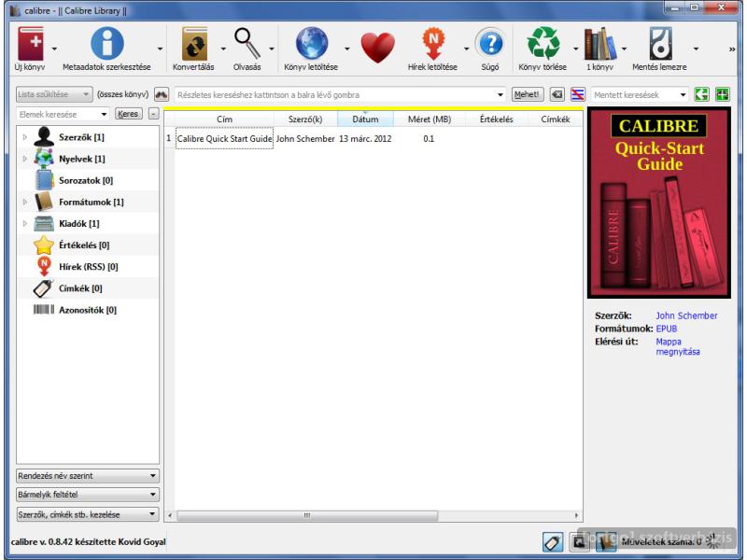Open the John Schember author link in details
747x560 pixels.
click(686, 315)
